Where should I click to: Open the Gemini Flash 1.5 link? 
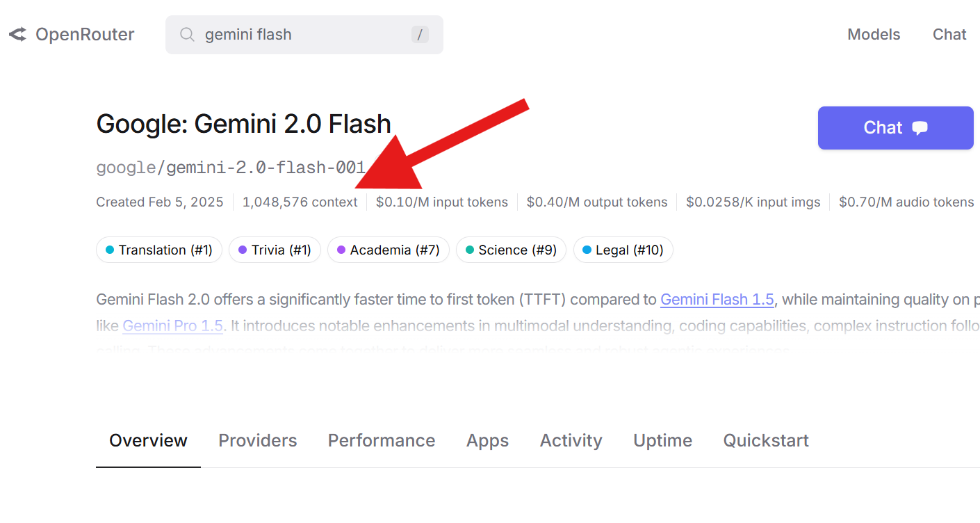(x=717, y=299)
